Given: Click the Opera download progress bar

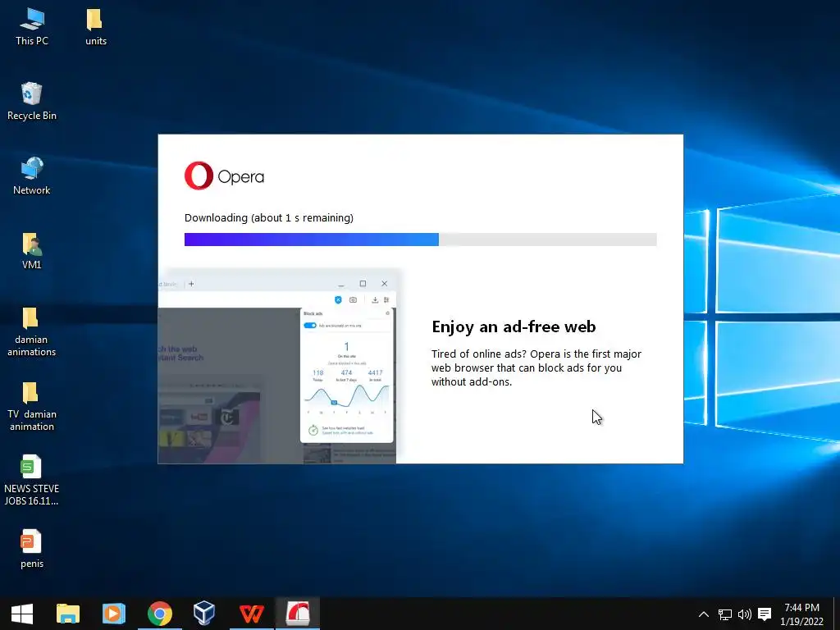Looking at the screenshot, I should (x=421, y=240).
